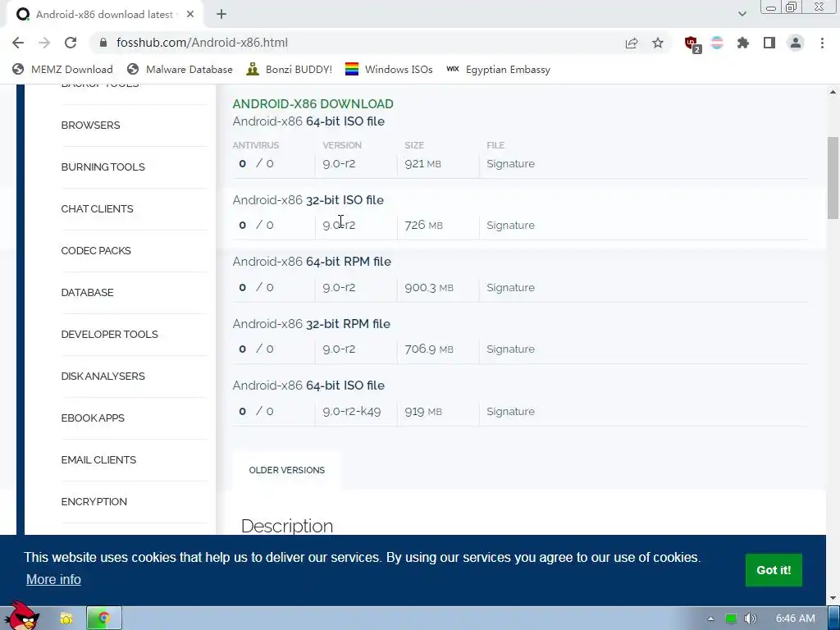The width and height of the screenshot is (840, 630).
Task: Open the CODEC PACKS category
Action: point(96,251)
